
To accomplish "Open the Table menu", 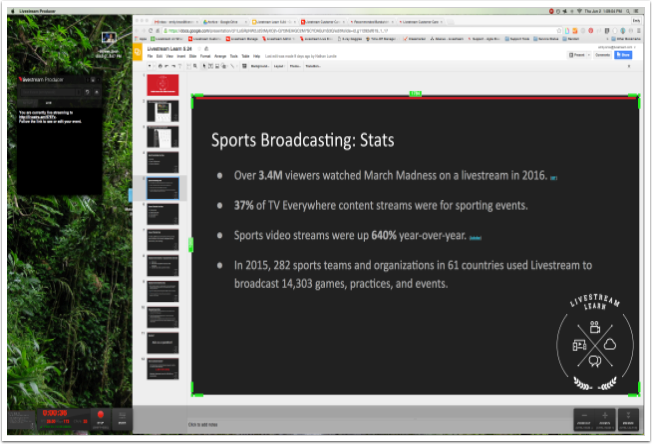I will 245,56.
